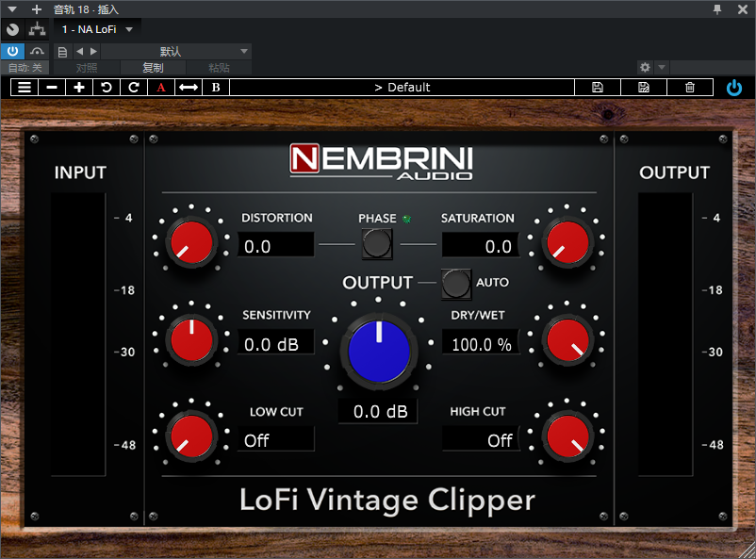Toggle the PHASE invert button
This screenshot has width=756, height=559.
pyautogui.click(x=377, y=243)
